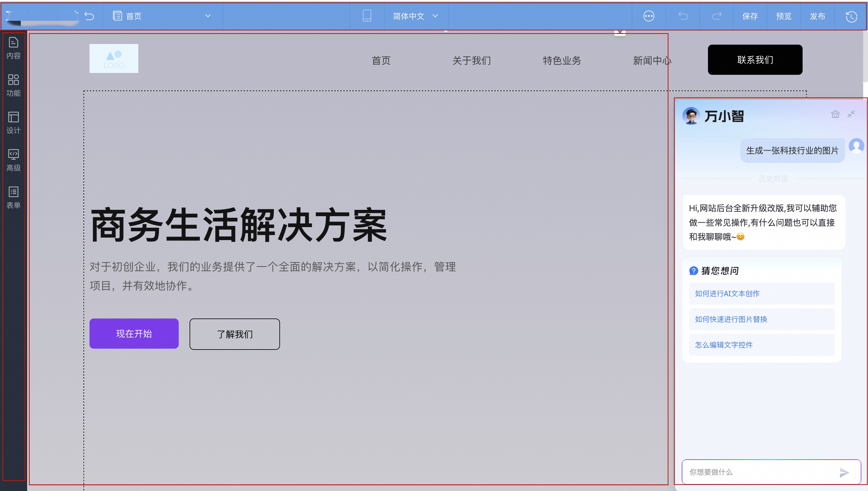The image size is (868, 491).
Task: Save the page with 保存
Action: [750, 16]
